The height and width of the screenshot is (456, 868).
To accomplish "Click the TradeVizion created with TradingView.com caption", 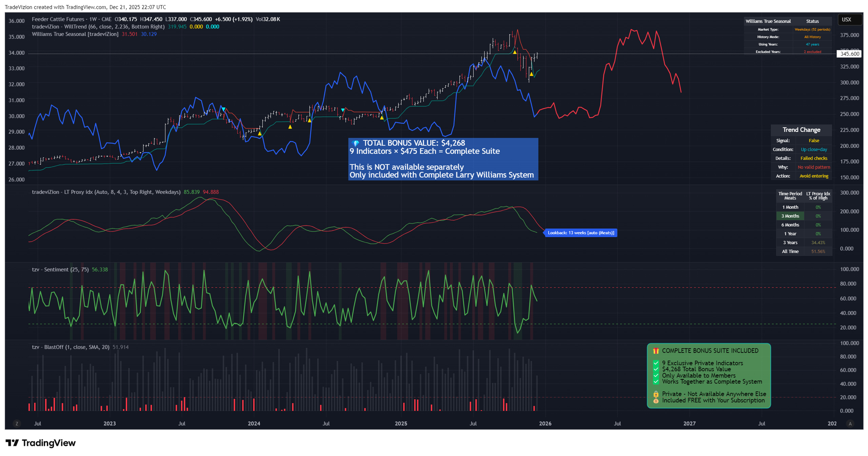I will [85, 7].
